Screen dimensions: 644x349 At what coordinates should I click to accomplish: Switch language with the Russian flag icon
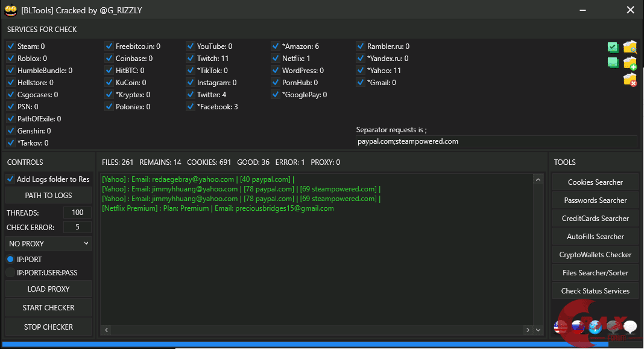pyautogui.click(x=578, y=327)
